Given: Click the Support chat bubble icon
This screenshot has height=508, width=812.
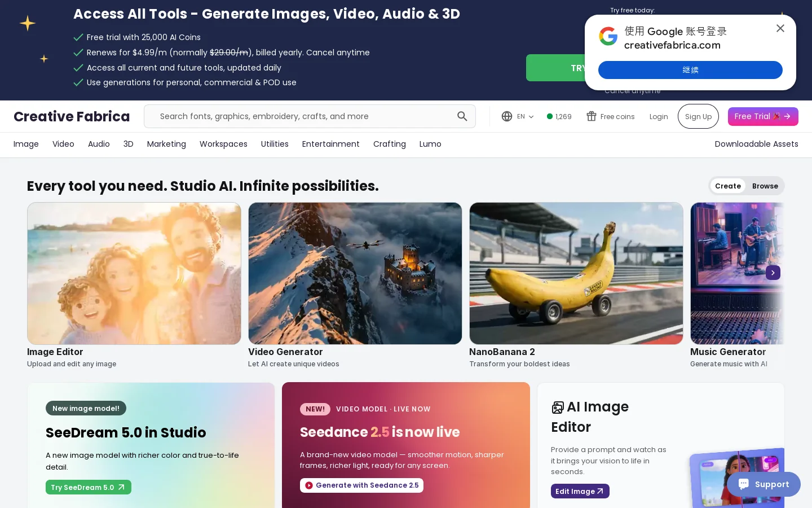Looking at the screenshot, I should [x=744, y=484].
